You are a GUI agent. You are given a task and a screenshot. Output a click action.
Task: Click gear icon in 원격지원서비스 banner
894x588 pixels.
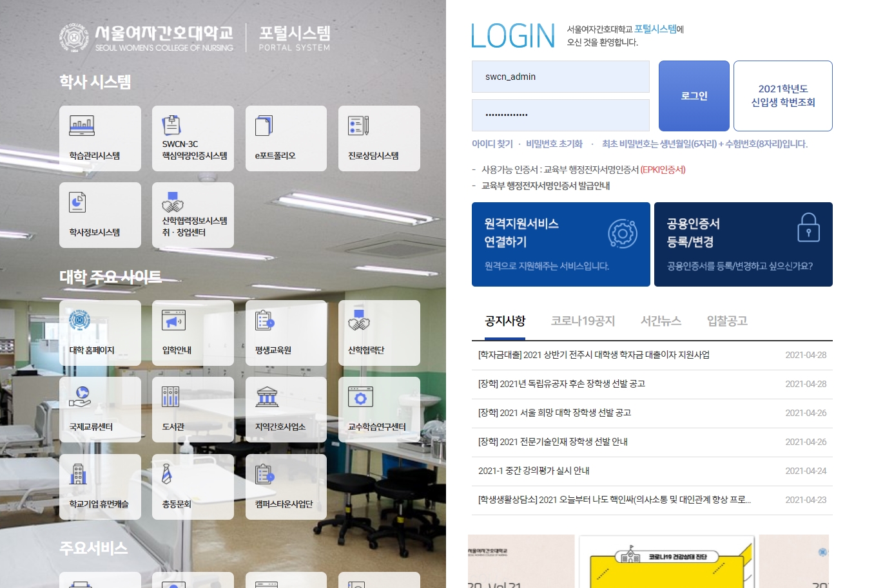[x=623, y=234]
